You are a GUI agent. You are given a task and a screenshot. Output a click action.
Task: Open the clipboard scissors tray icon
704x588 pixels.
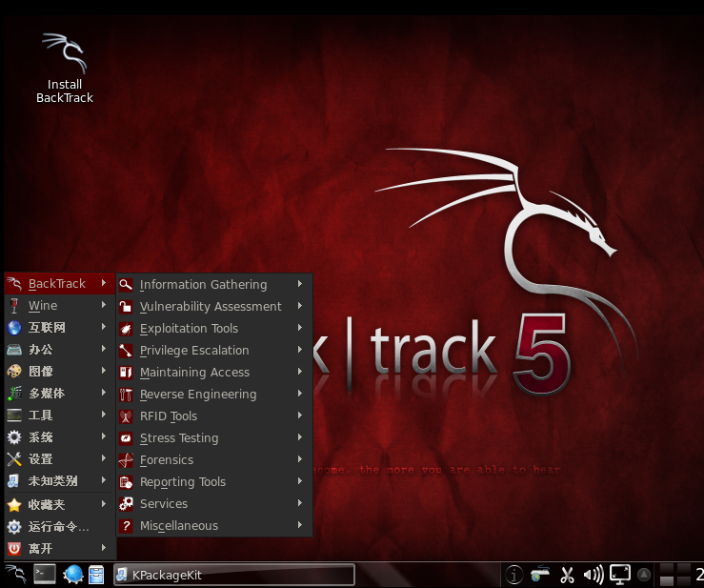click(568, 575)
